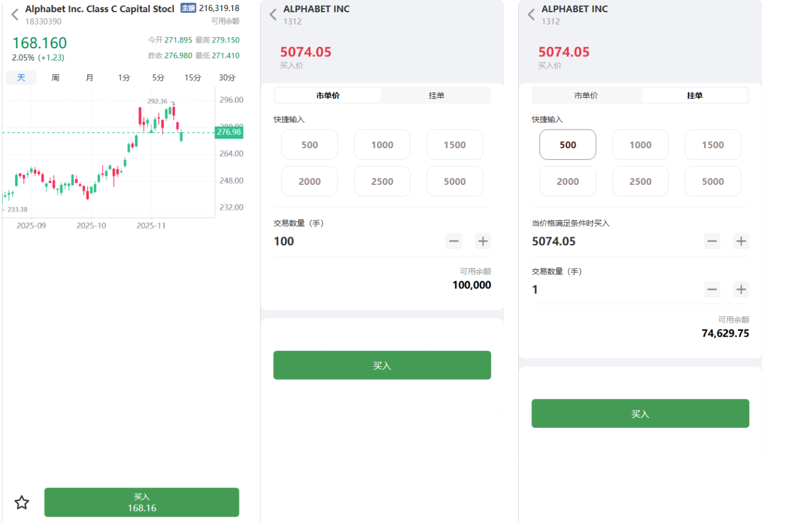788x532 pixels.
Task: Click the 276.98 price marker on chart
Action: coord(229,132)
